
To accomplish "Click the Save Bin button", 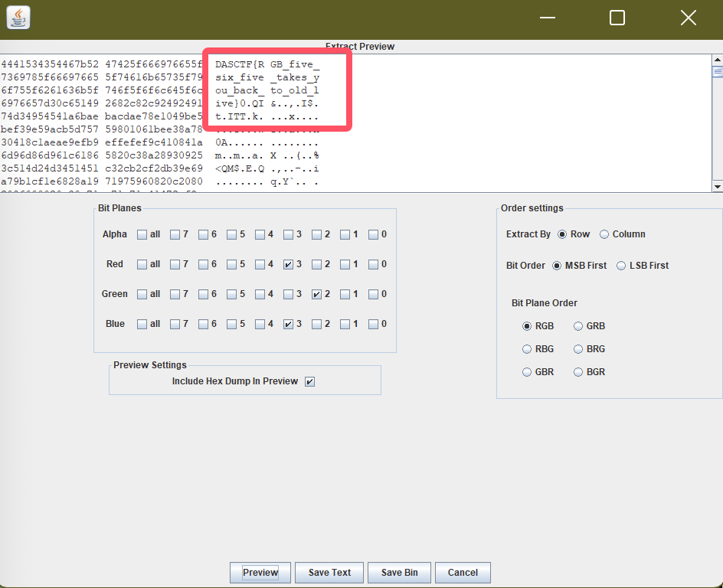I will pyautogui.click(x=399, y=573).
